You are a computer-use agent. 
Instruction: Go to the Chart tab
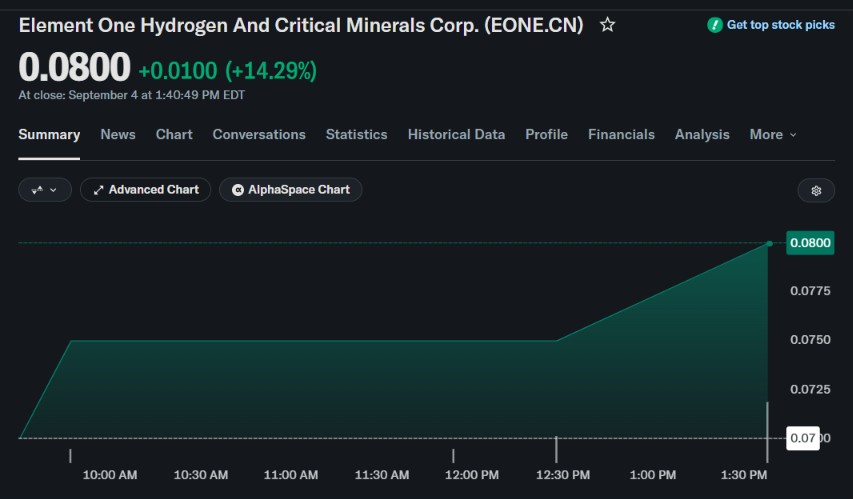click(174, 134)
